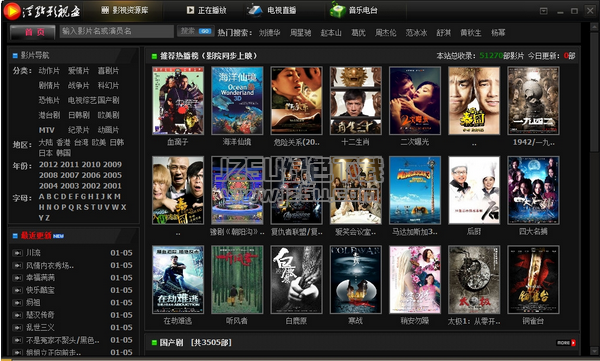Click play icon beside 楚汉传奇
Viewport: 600px width, 361px height.
click(17, 315)
